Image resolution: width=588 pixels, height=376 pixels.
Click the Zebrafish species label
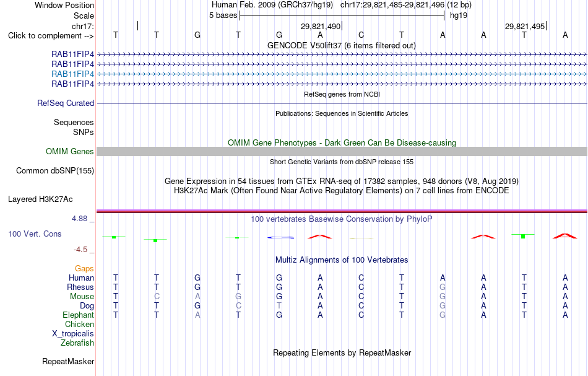77,343
